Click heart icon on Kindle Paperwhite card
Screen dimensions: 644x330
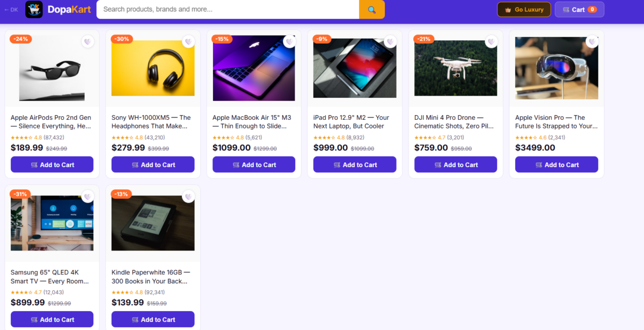[188, 196]
